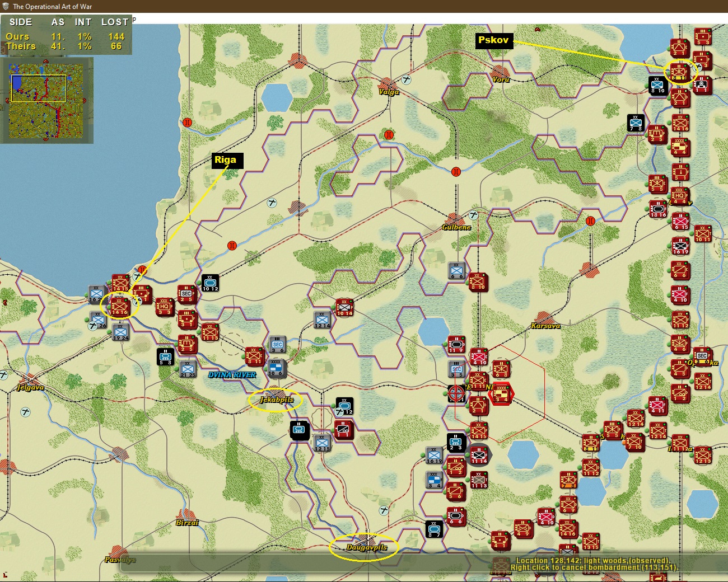Click the Jelgava town label

pyautogui.click(x=30, y=387)
